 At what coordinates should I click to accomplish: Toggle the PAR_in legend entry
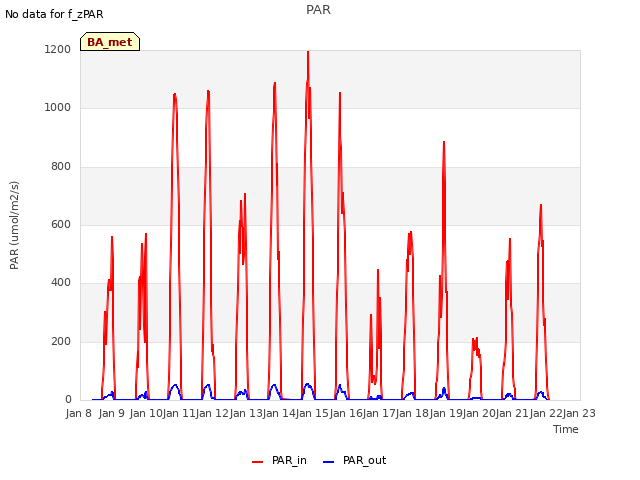pos(279,460)
